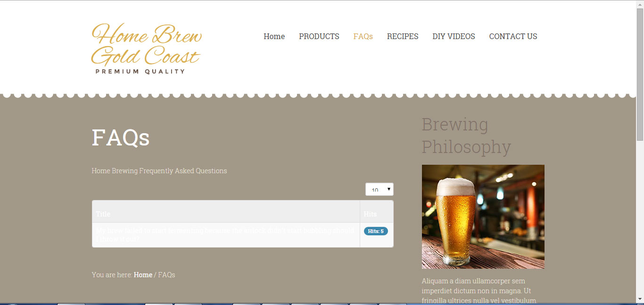Select the FAQs navigation tab
This screenshot has width=644, height=305.
(x=363, y=36)
